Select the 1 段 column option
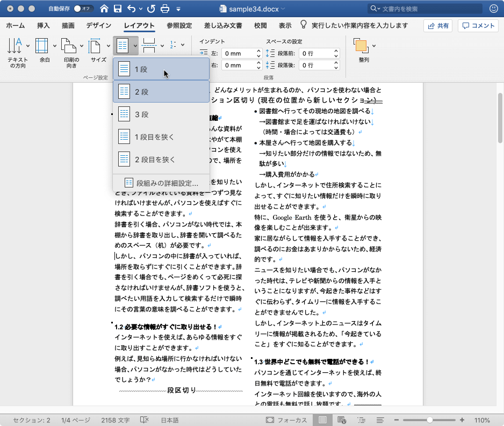Viewport: 504px width, 426px height. pyautogui.click(x=161, y=69)
